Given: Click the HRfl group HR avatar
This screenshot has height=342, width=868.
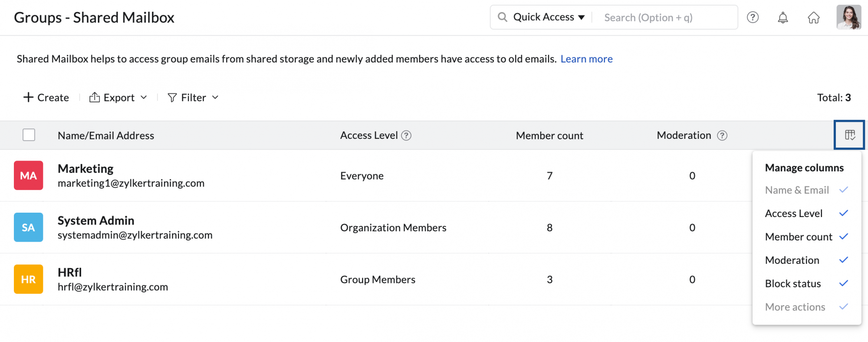Looking at the screenshot, I should pyautogui.click(x=29, y=279).
